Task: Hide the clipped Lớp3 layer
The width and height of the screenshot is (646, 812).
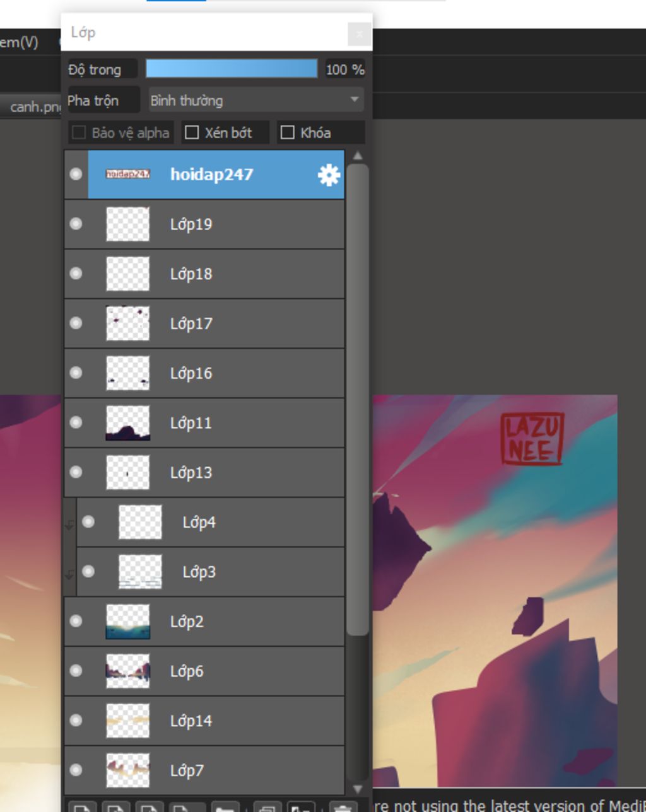Action: coord(88,571)
